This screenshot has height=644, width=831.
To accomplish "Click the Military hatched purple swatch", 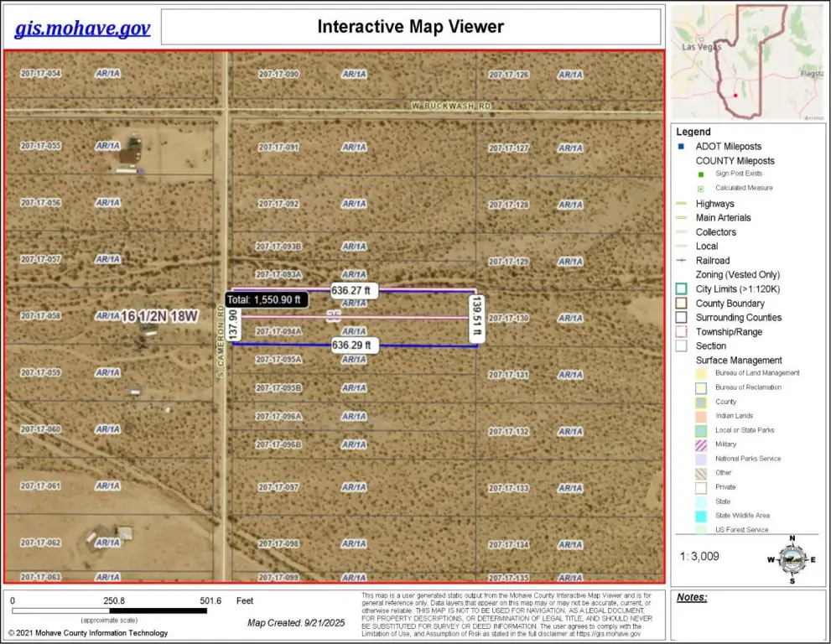I will (x=699, y=444).
